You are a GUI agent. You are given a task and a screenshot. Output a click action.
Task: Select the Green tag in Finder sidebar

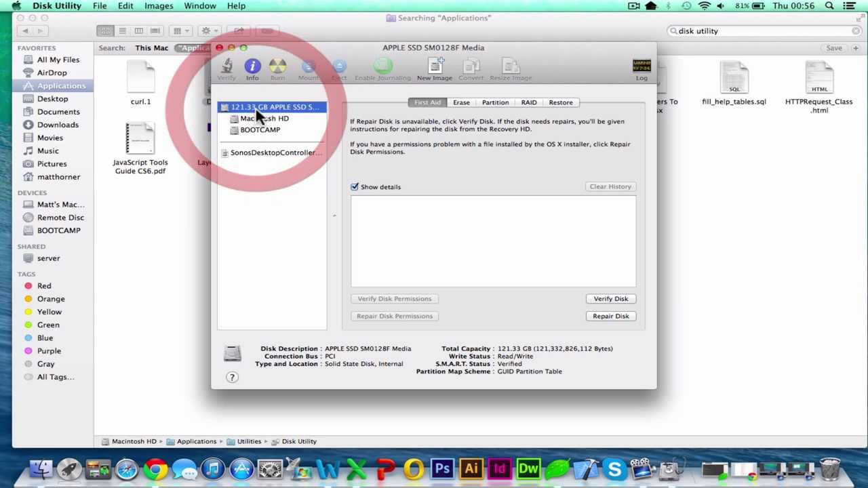coord(48,325)
